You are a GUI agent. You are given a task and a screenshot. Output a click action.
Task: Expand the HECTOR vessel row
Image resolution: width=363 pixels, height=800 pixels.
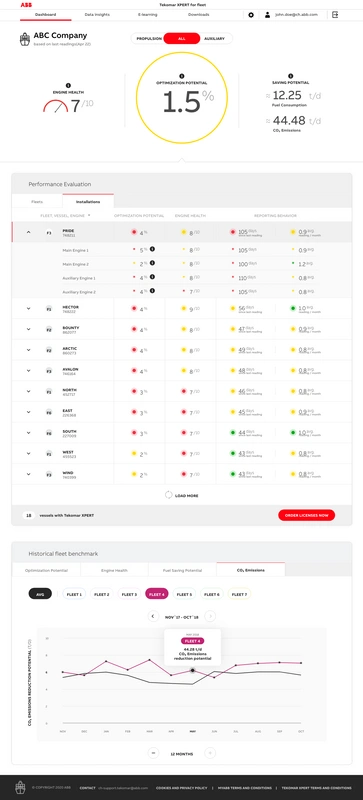click(x=29, y=308)
